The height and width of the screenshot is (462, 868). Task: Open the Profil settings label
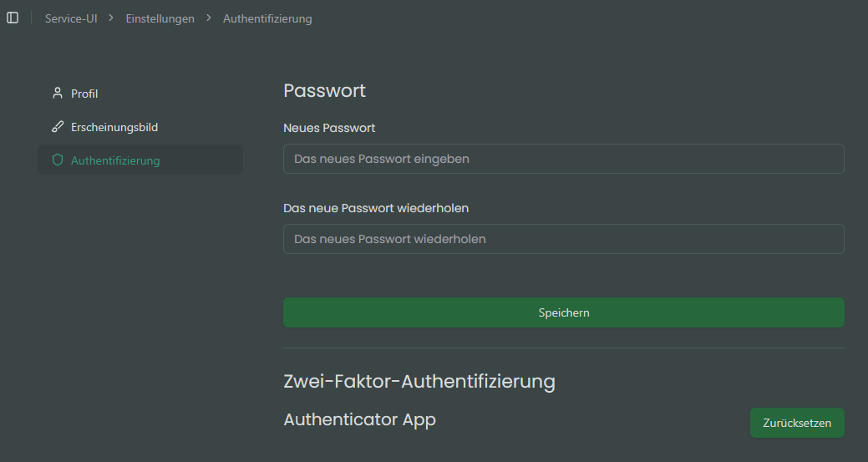click(84, 94)
